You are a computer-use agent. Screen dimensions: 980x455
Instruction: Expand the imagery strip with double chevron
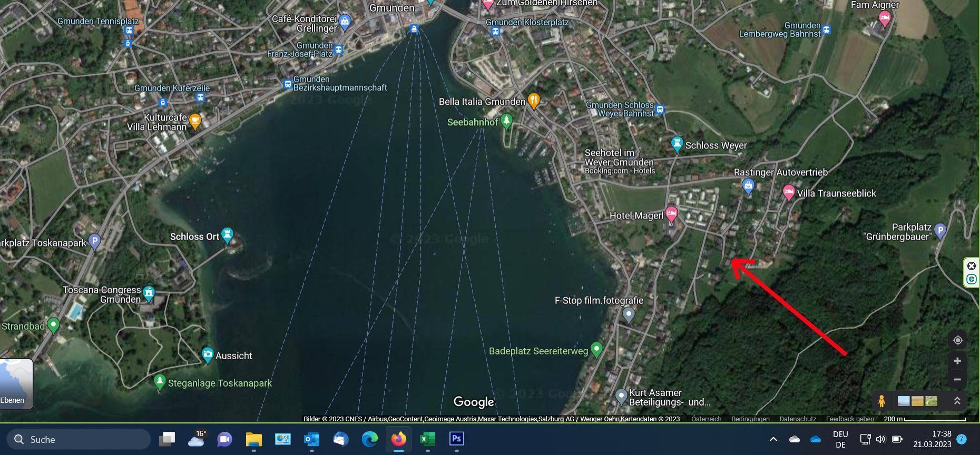coord(957,401)
